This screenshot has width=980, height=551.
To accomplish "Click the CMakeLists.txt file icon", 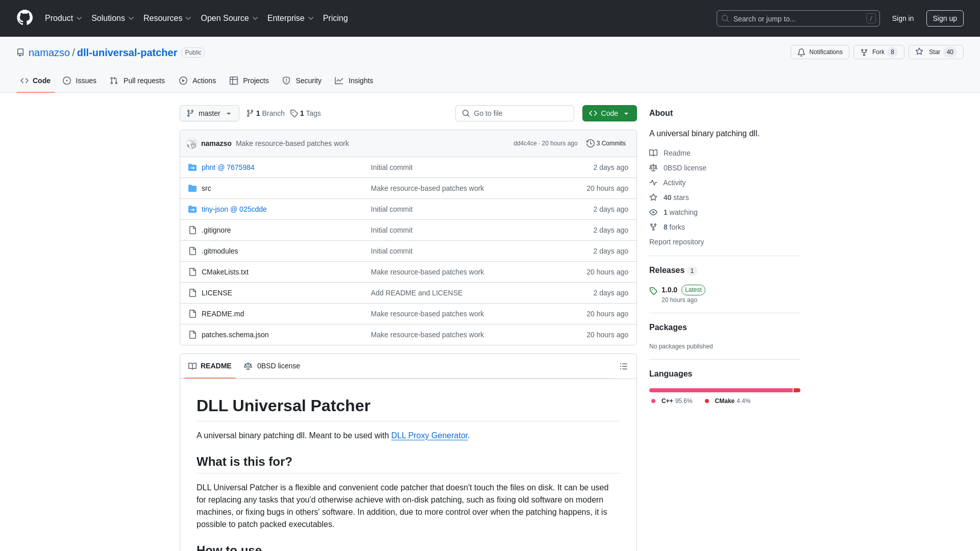I will 192,272.
